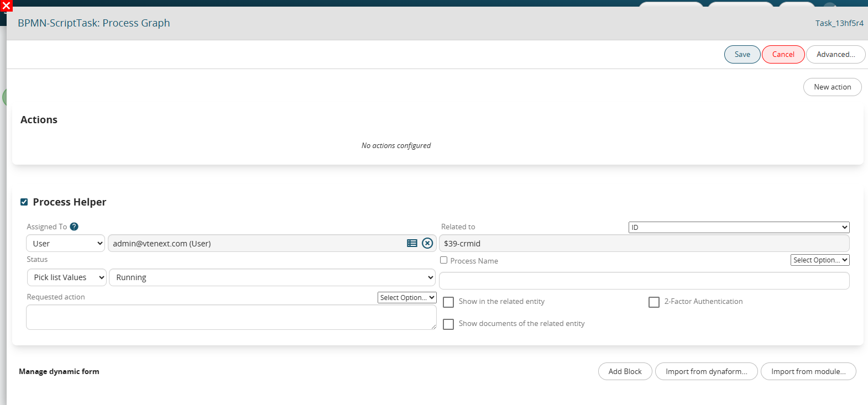
Task: Check Show documents of the related entity
Action: 448,324
